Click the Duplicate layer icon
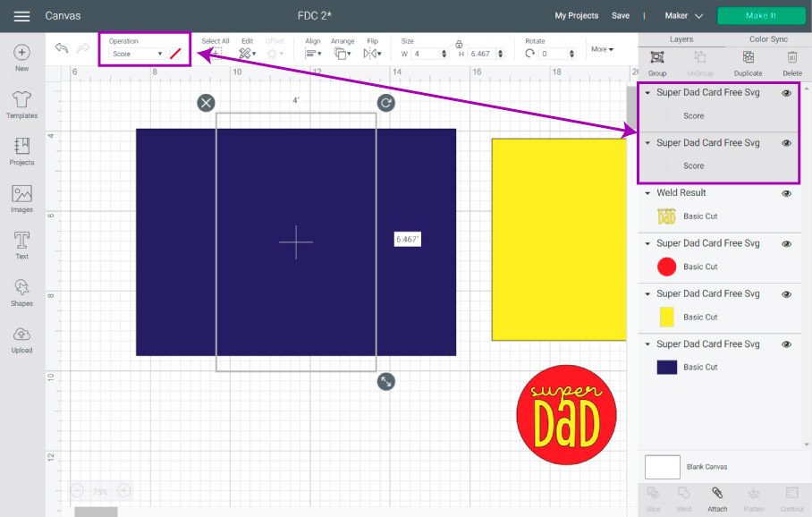This screenshot has width=812, height=517. (748, 58)
